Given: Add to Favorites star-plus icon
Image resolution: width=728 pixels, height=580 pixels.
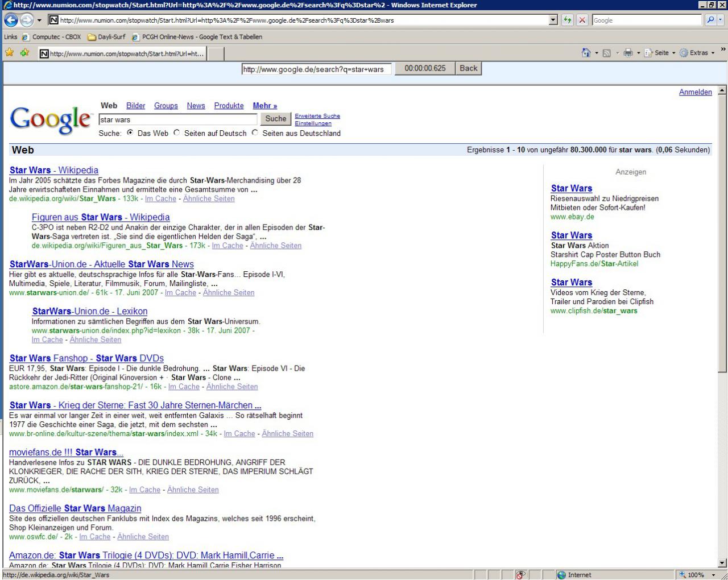Looking at the screenshot, I should 24,53.
